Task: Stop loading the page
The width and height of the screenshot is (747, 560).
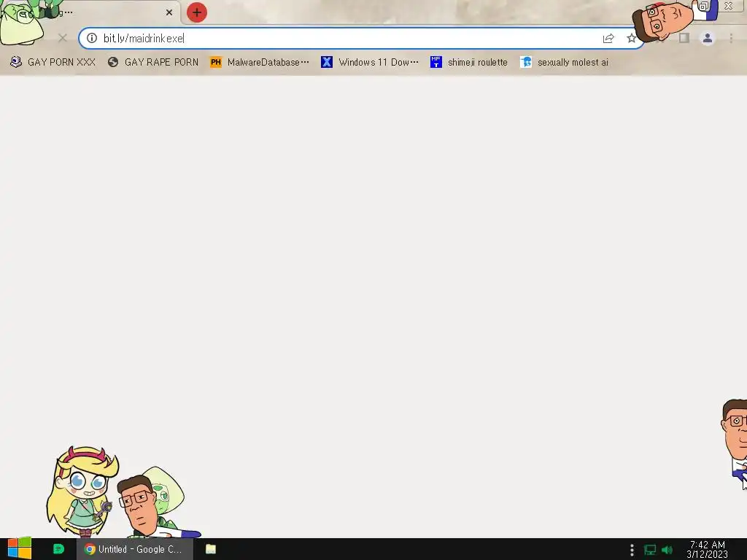Action: (x=63, y=38)
